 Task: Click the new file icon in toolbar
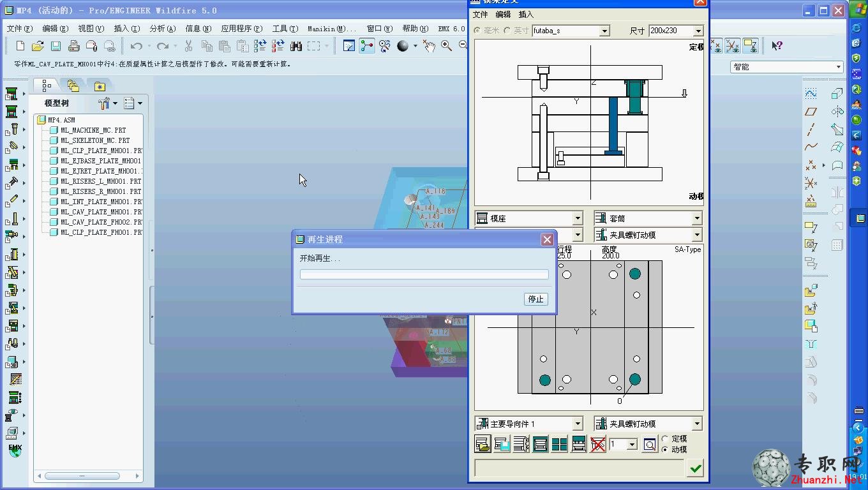click(20, 46)
